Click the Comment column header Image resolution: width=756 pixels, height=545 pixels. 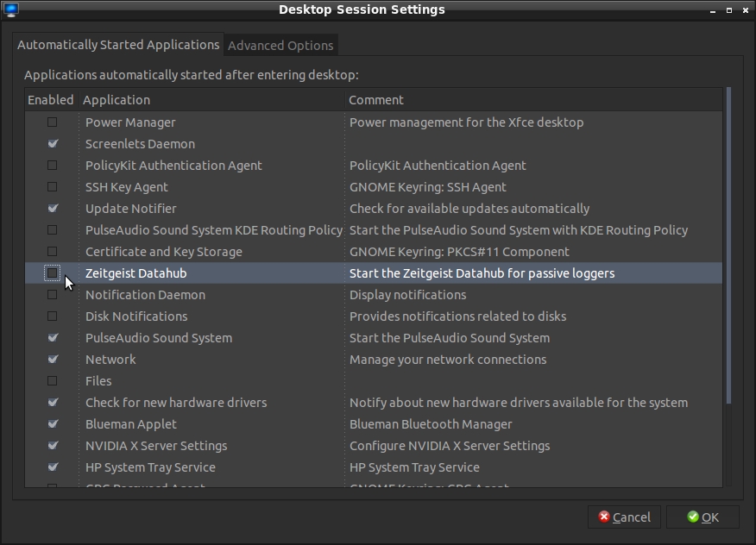click(x=533, y=100)
